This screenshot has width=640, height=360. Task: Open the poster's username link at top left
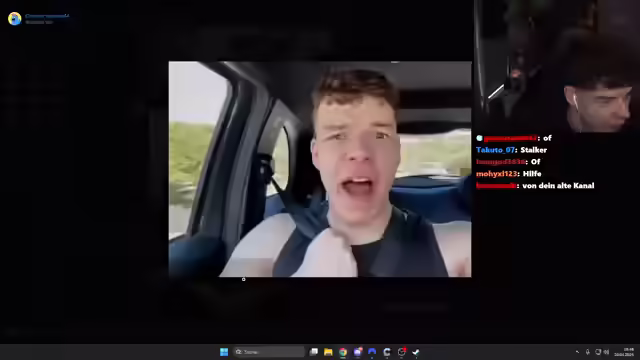point(47,16)
